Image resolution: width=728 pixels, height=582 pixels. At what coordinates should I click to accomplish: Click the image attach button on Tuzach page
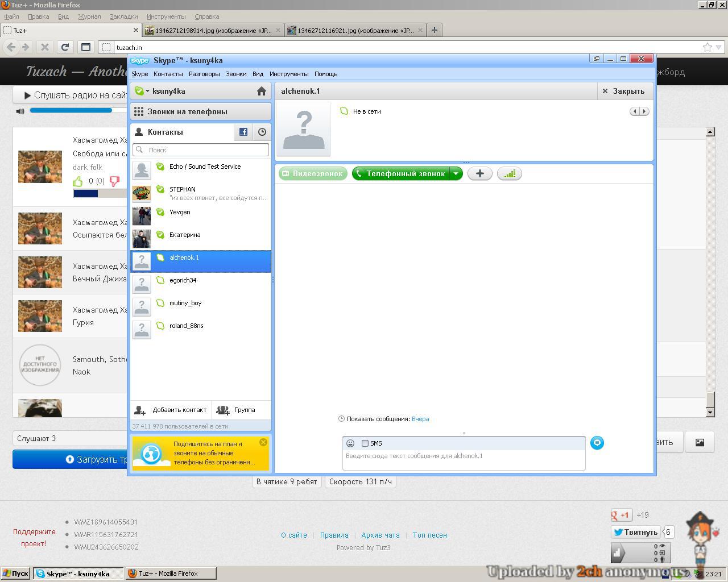[x=700, y=442]
